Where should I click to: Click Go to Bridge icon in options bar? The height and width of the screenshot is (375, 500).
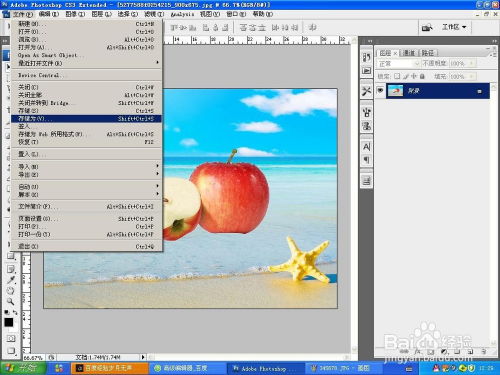pyautogui.click(x=427, y=28)
